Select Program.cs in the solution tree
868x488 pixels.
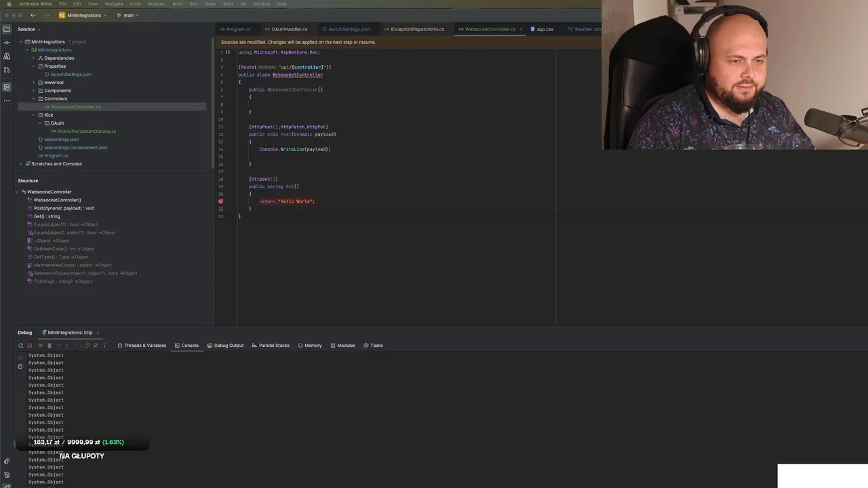point(56,156)
